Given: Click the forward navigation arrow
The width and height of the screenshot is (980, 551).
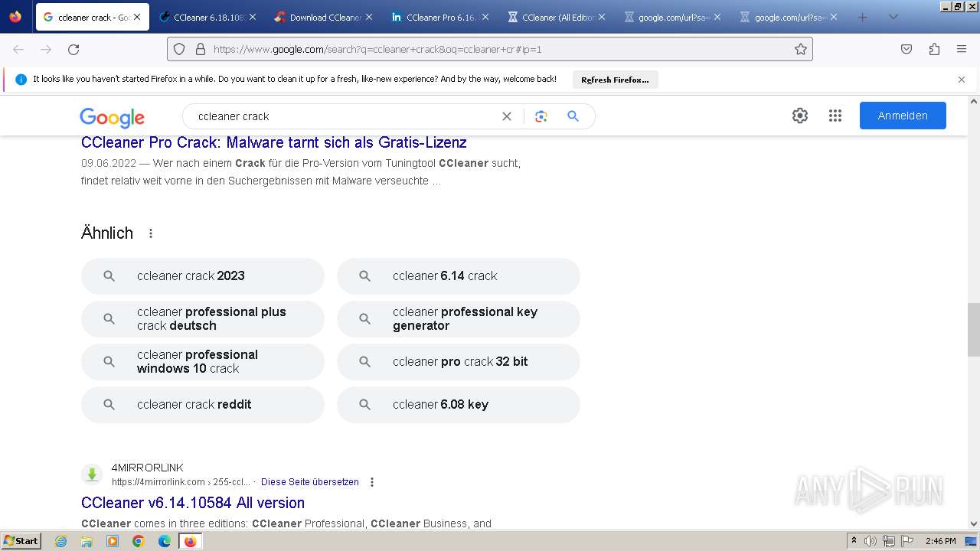Looking at the screenshot, I should pos(46,49).
